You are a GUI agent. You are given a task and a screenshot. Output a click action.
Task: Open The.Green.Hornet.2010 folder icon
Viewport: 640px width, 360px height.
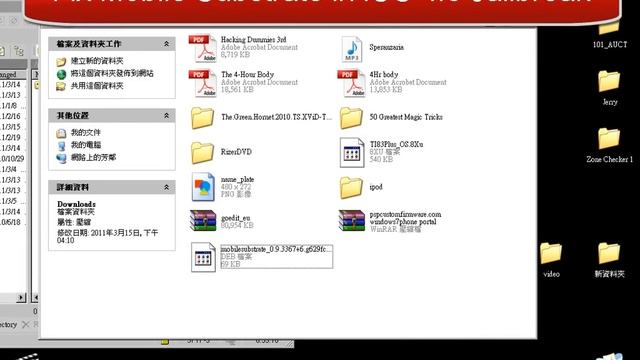tap(202, 118)
